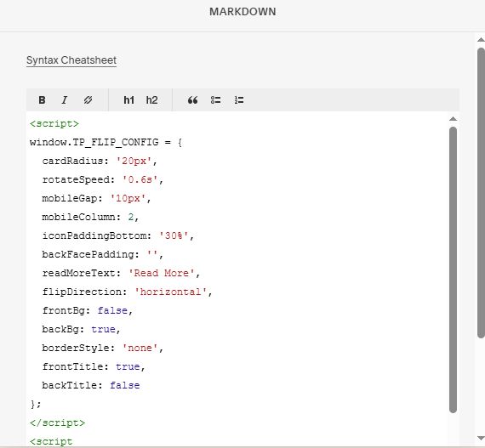Insert a blockquote with the quote icon
485x448 pixels.
[192, 100]
